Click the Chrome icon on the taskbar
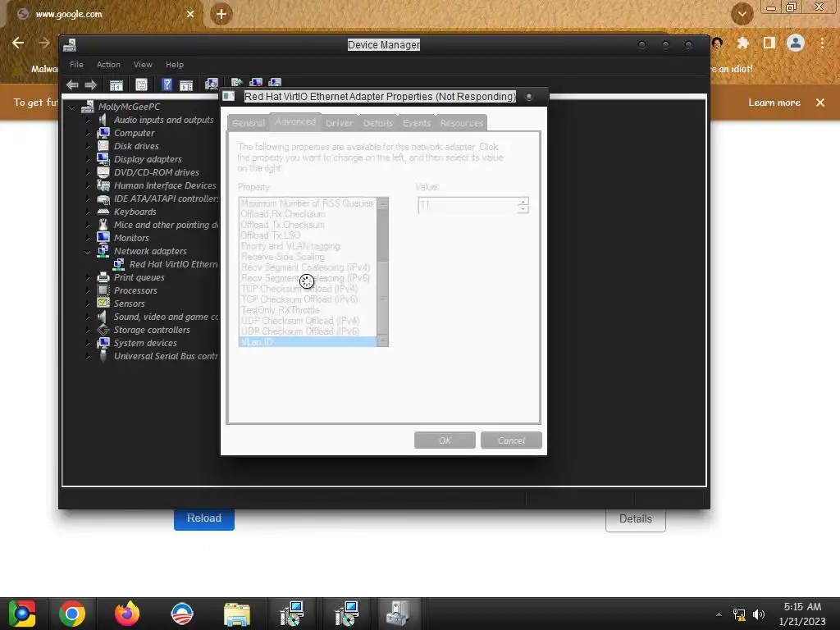The image size is (840, 630). pyautogui.click(x=72, y=614)
